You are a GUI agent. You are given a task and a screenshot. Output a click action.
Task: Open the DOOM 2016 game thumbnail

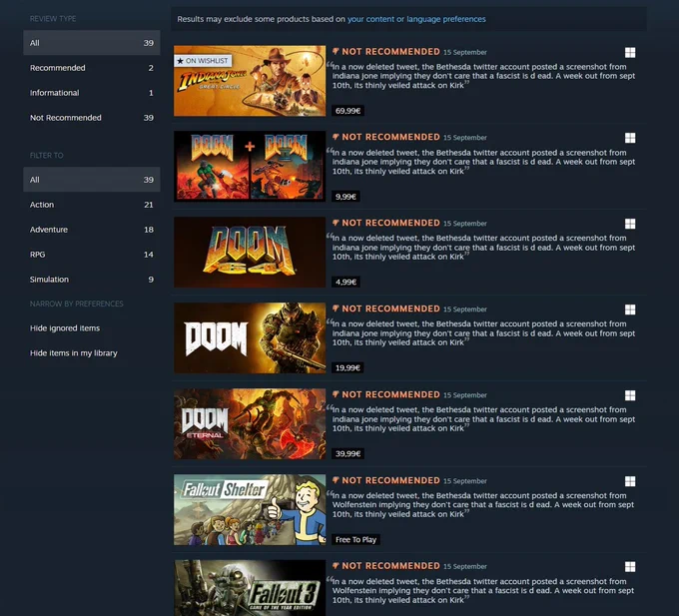tap(250, 337)
